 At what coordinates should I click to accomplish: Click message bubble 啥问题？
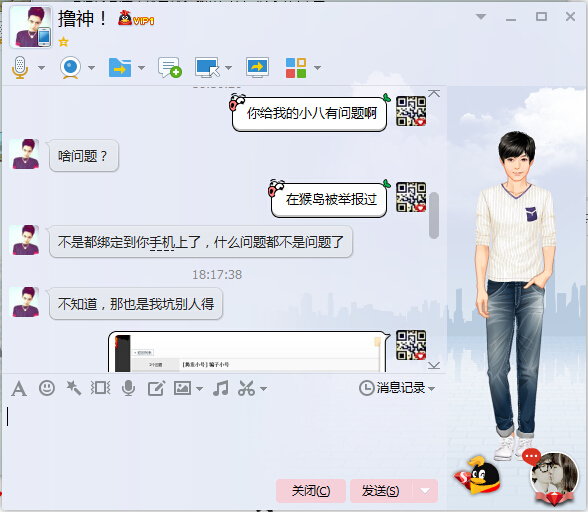tap(83, 156)
